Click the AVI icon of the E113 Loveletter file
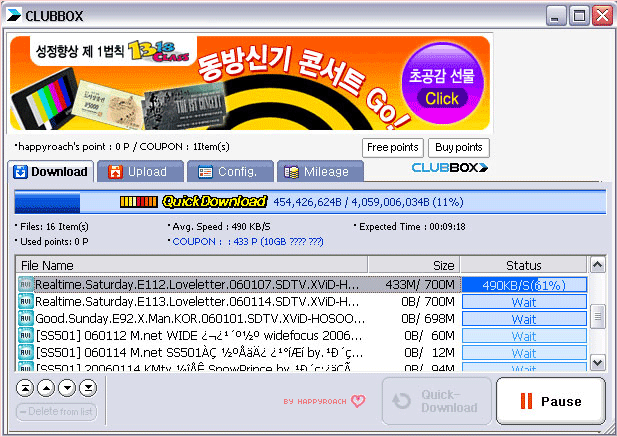Viewport: 618px width, 437px height. [26, 301]
